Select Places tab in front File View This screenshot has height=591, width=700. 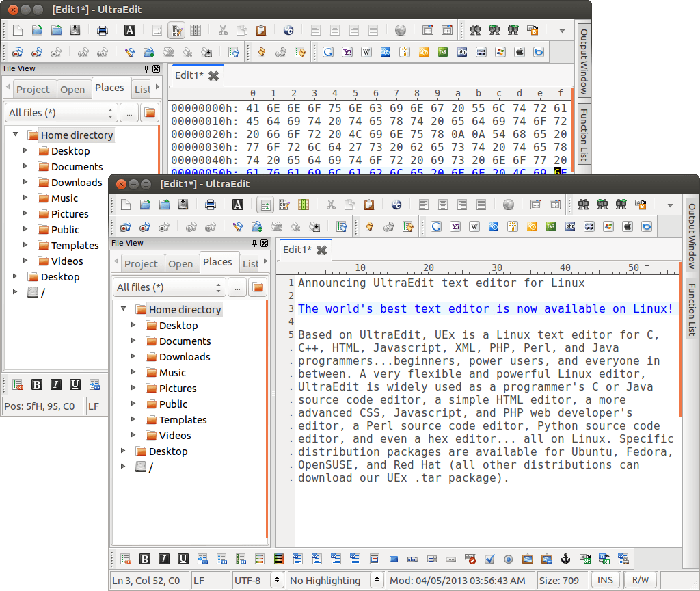pos(217,262)
